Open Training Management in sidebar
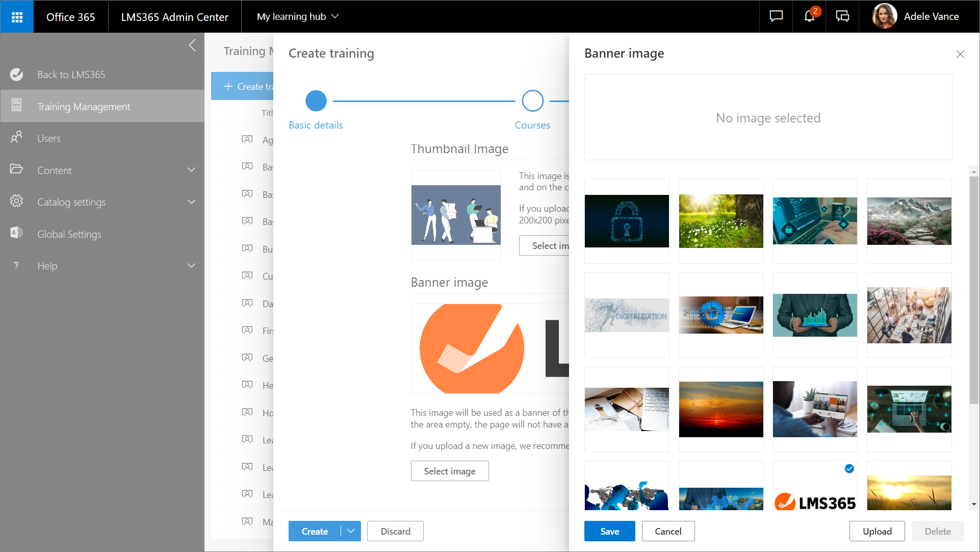Viewport: 980px width, 552px height. coord(84,107)
